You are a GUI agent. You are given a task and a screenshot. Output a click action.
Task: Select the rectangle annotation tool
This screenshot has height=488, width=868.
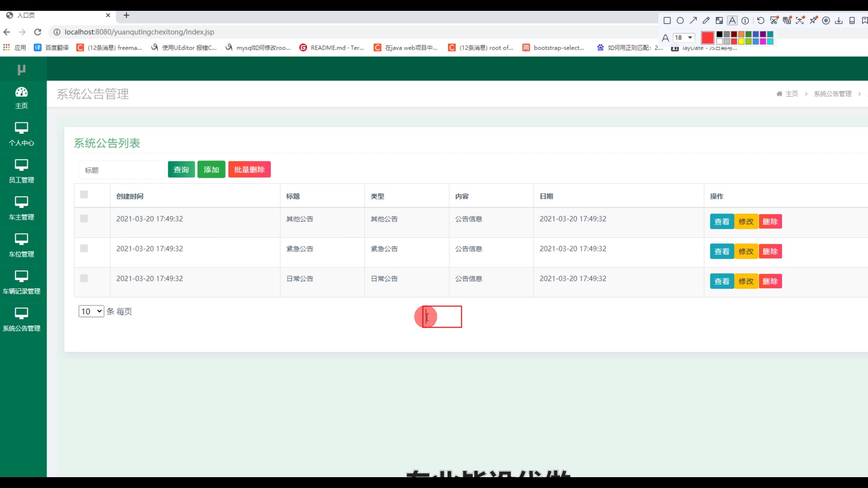[667, 20]
